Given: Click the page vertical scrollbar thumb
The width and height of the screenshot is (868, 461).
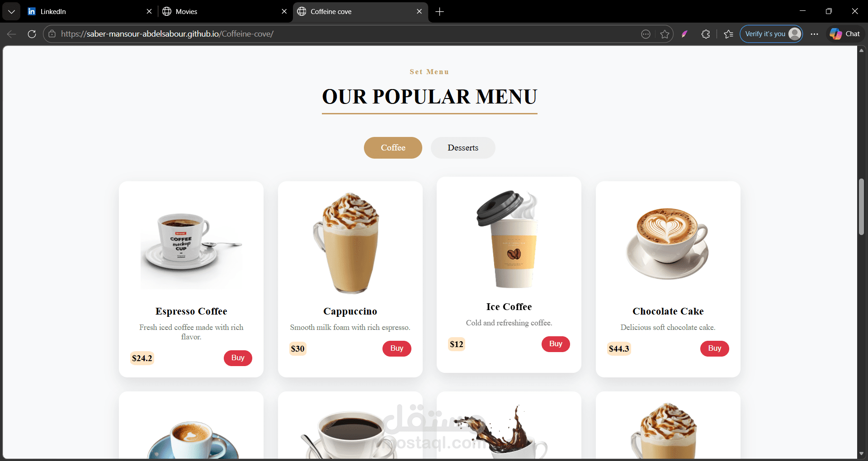Looking at the screenshot, I should click(861, 207).
